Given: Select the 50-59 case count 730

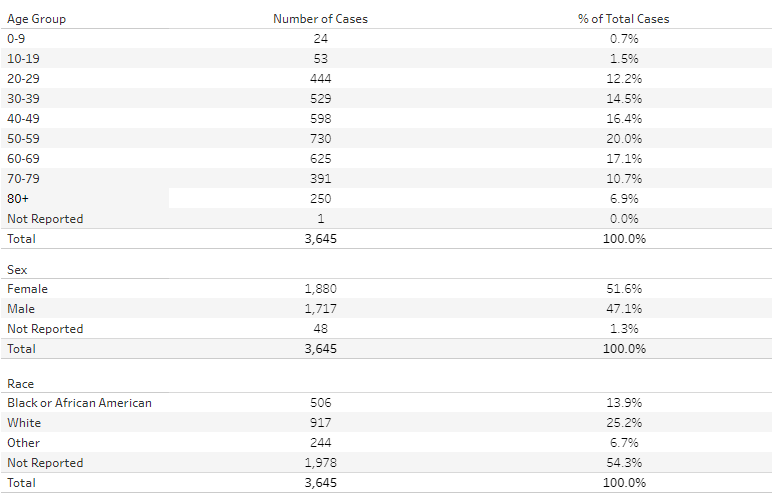Looking at the screenshot, I should point(321,139).
